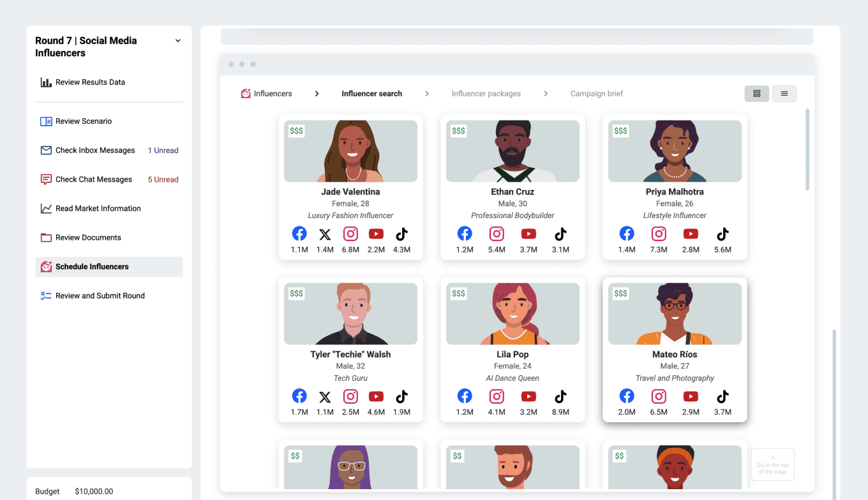Open Review and Submit Round
The image size is (868, 500).
click(109, 296)
